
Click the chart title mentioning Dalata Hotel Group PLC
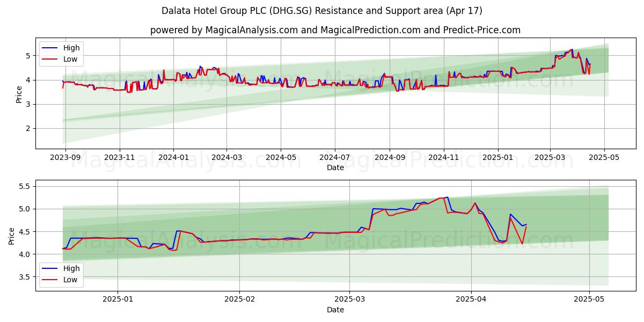pos(322,11)
